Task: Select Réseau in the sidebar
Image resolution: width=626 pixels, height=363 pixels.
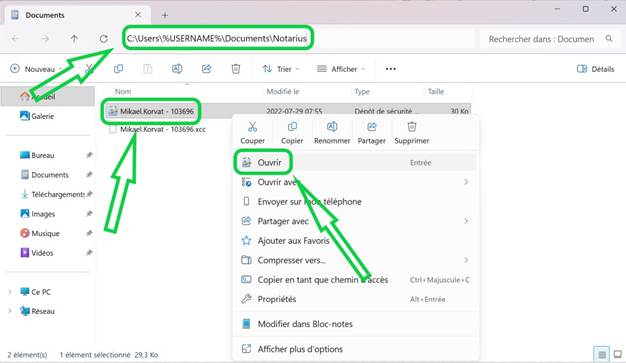Action: click(37, 311)
